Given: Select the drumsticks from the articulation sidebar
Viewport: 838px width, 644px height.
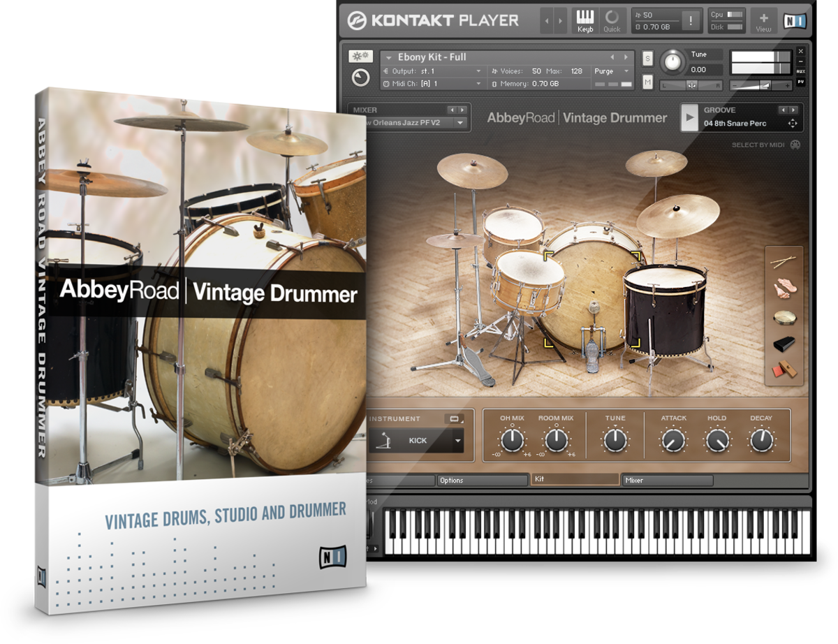Looking at the screenshot, I should pos(784,261).
